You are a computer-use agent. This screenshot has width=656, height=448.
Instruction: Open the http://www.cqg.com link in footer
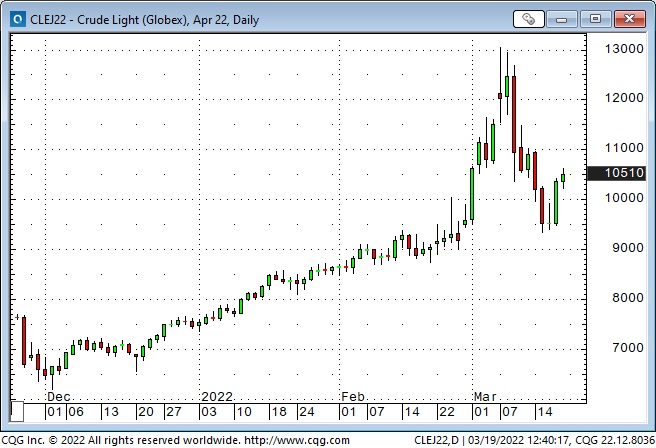click(x=297, y=440)
